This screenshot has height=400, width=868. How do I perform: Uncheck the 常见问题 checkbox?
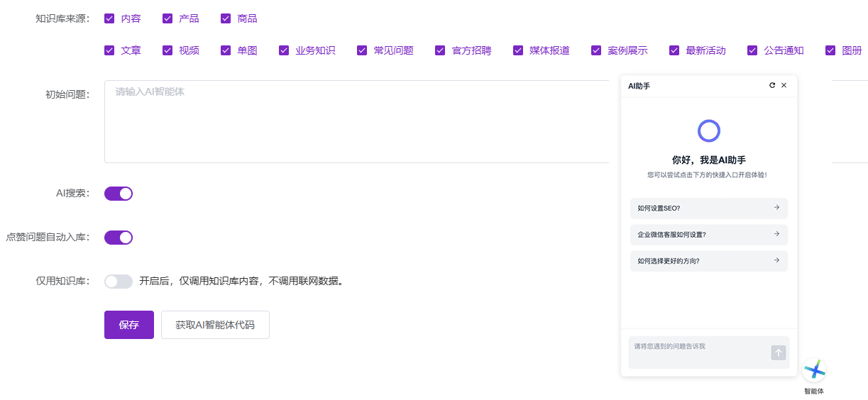pos(362,50)
